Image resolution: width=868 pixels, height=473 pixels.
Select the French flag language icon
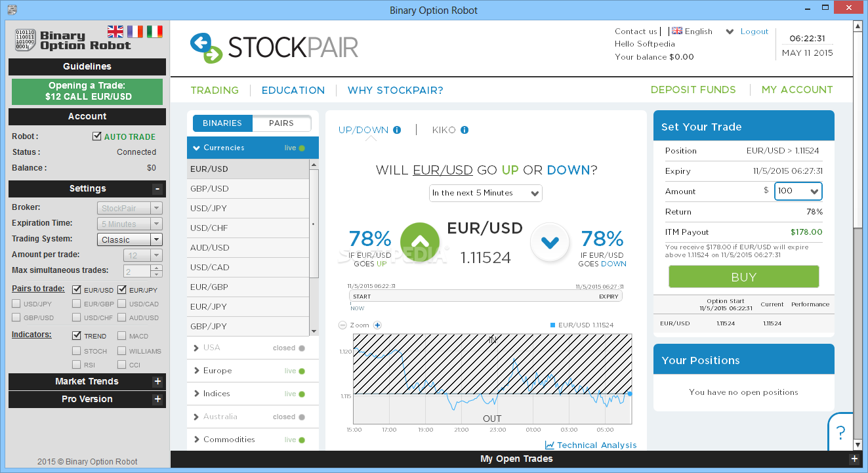tap(135, 31)
